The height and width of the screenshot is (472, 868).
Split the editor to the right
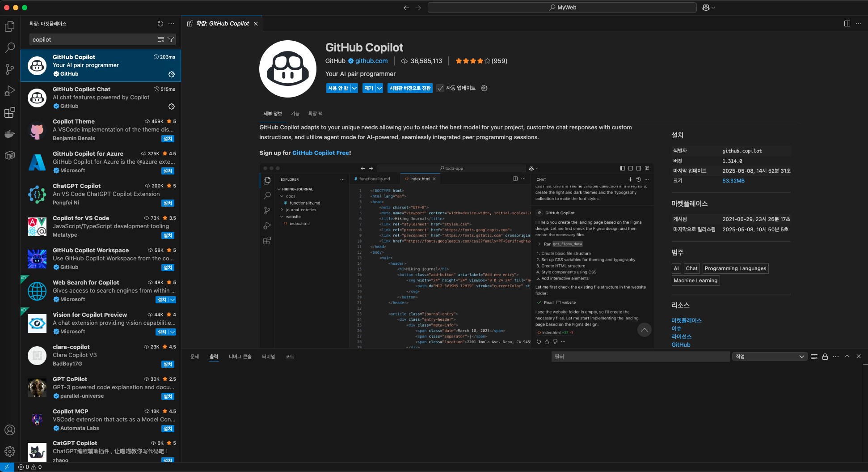847,24
